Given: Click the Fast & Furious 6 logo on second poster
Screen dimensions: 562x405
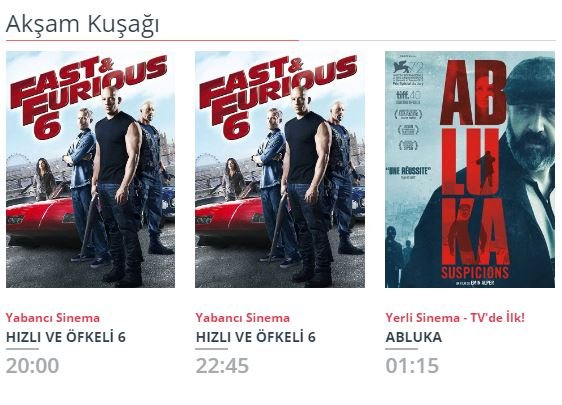Looking at the screenshot, I should tap(277, 97).
